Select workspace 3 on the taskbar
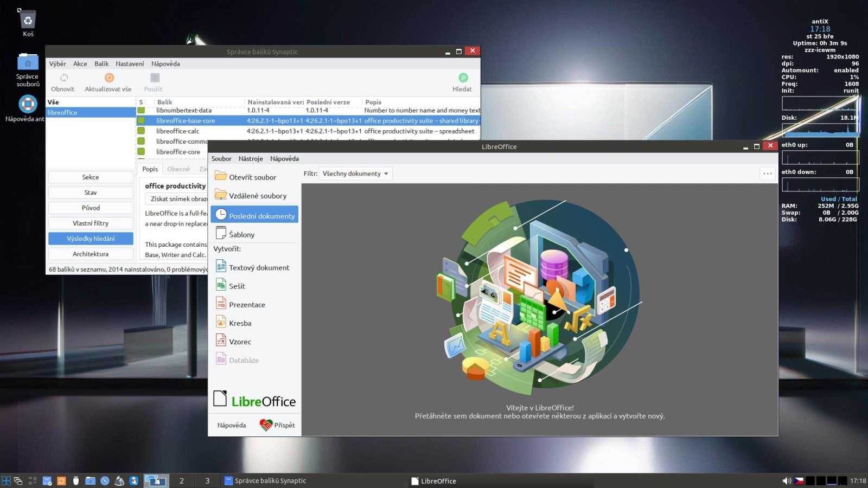Image resolution: width=868 pixels, height=488 pixels. coord(207,480)
